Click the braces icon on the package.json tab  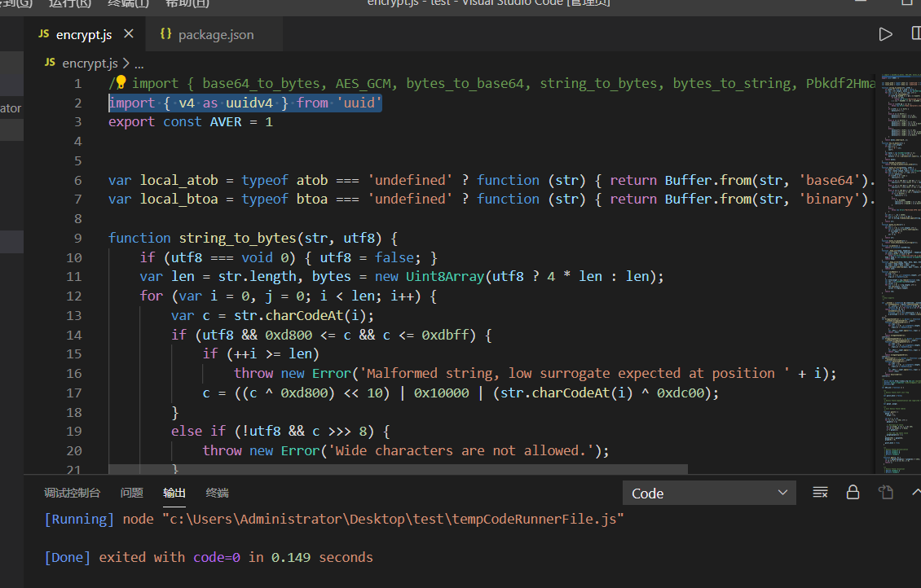coord(165,34)
